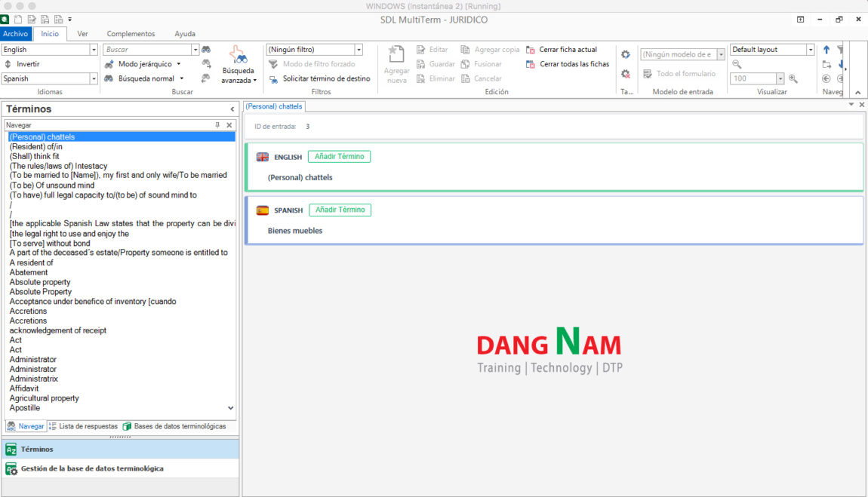This screenshot has height=497, width=868.
Task: Expand the Búsqueda normal dropdown
Action: coord(182,78)
